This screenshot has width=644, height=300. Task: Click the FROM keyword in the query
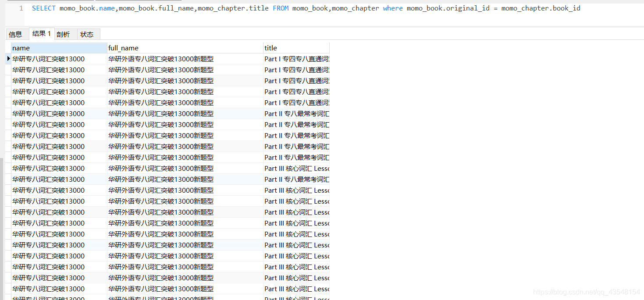281,8
